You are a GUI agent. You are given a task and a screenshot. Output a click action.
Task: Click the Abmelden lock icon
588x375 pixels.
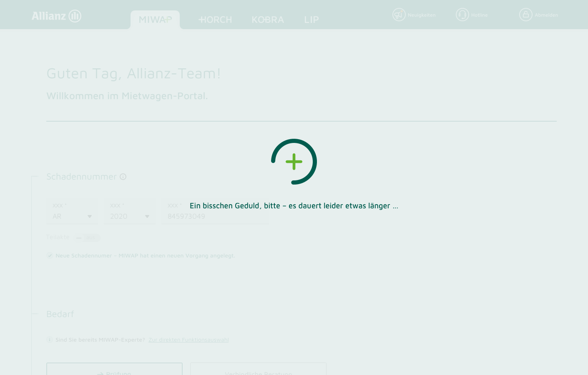pos(525,15)
